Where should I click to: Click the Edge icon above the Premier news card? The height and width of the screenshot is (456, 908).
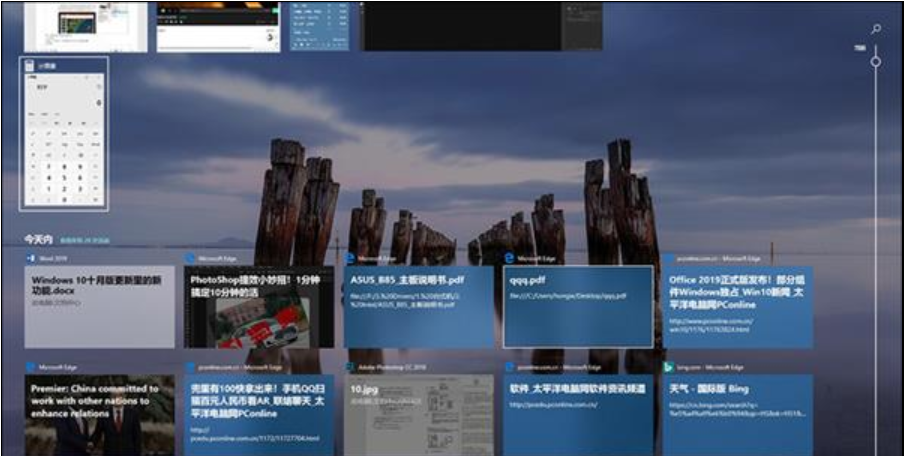[x=30, y=367]
